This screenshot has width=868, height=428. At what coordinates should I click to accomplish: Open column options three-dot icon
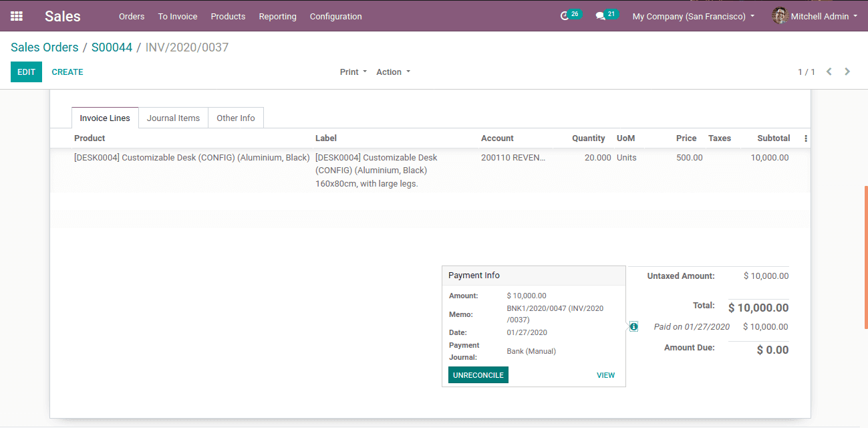[x=805, y=138]
